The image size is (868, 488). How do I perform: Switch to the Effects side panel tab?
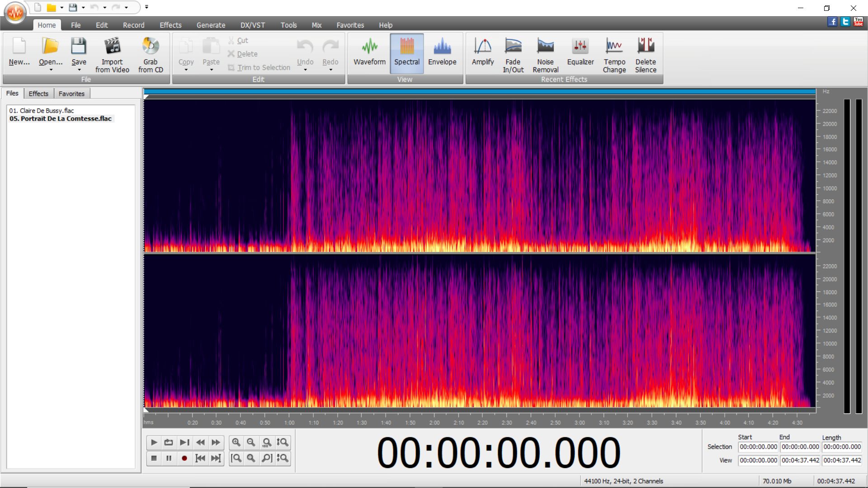click(38, 94)
